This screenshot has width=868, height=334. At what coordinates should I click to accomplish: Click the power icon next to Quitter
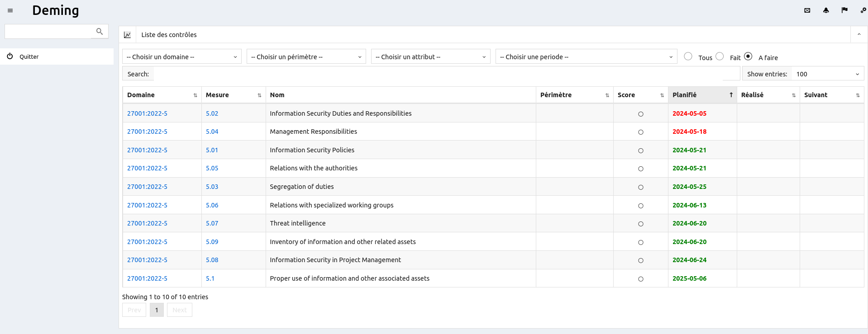tap(10, 56)
